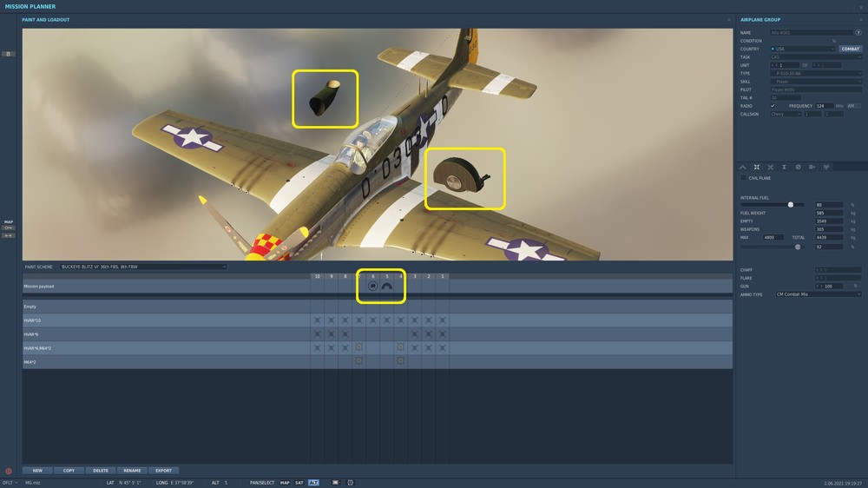
Task: Open the DFLT dropdown in status bar
Action: pyautogui.click(x=10, y=483)
